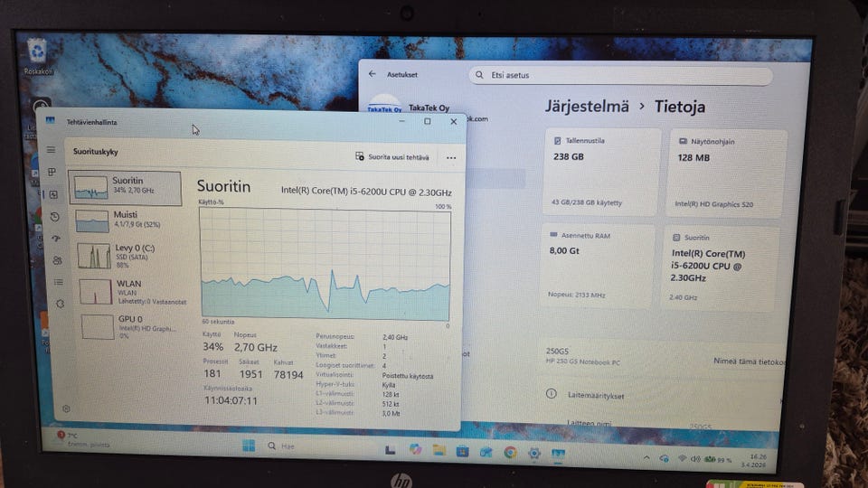Click the Settings gear icon on the taskbar

[533, 454]
